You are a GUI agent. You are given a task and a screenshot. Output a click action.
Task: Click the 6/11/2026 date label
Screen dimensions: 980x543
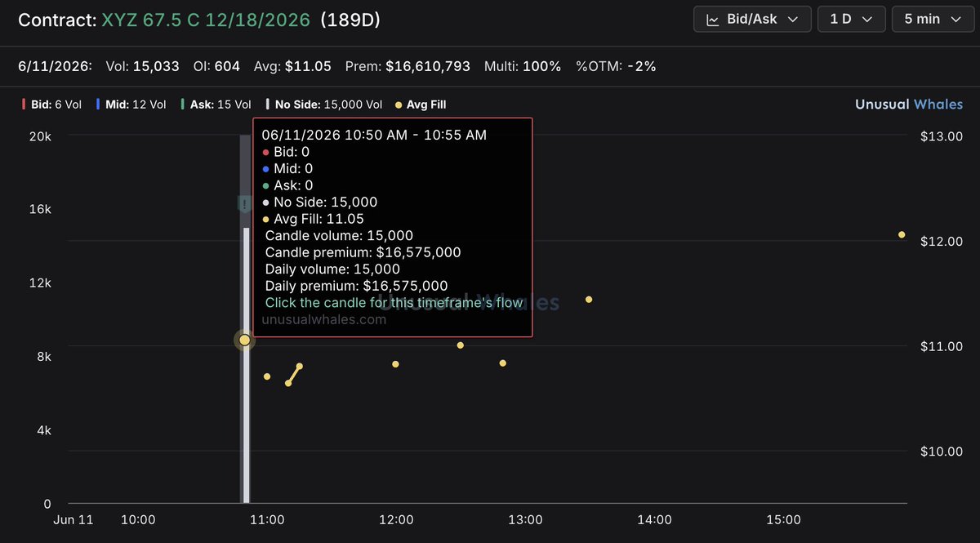56,66
